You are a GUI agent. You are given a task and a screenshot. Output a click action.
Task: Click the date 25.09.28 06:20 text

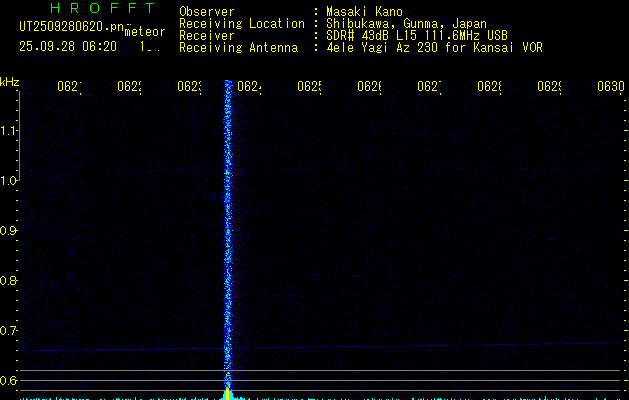coord(68,47)
